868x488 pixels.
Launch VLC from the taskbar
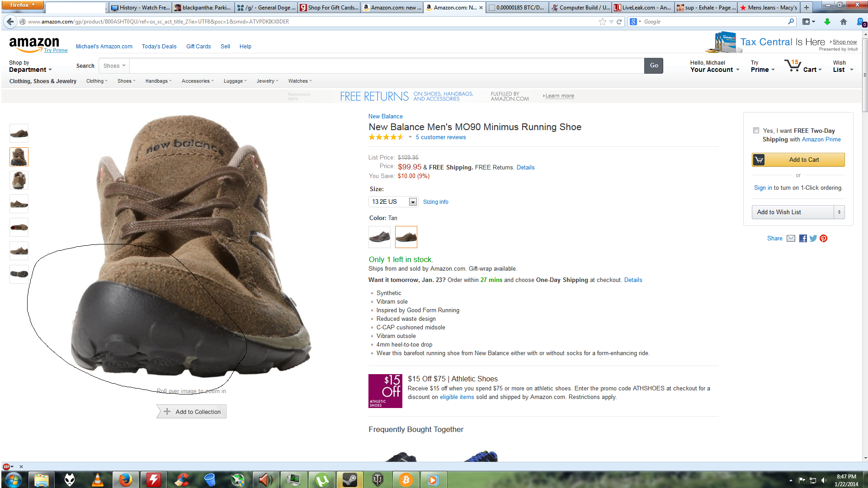pos(97,479)
